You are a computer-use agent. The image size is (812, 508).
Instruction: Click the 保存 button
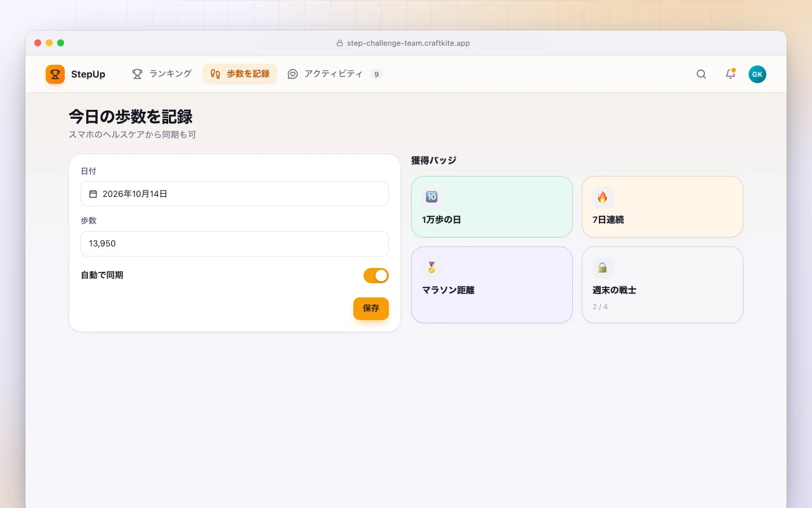[x=371, y=309]
